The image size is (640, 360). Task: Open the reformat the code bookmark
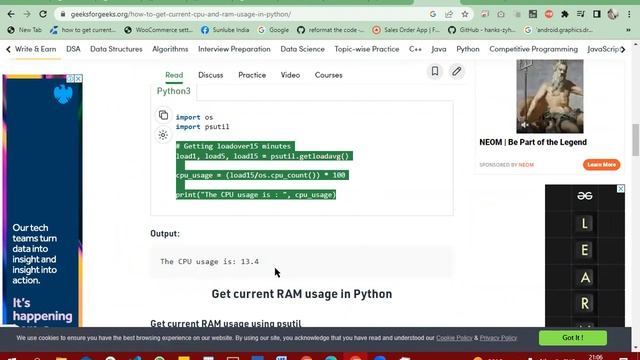[x=331, y=30]
